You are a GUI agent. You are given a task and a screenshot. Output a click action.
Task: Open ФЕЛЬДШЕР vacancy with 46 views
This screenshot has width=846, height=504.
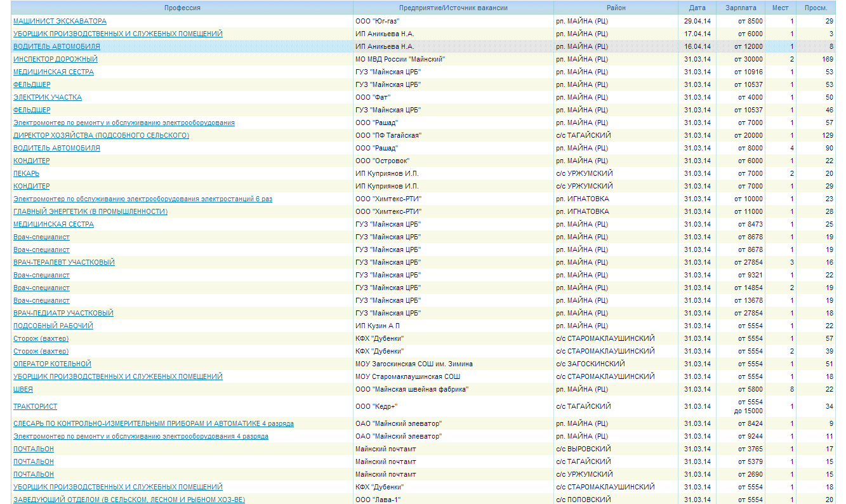[32, 110]
